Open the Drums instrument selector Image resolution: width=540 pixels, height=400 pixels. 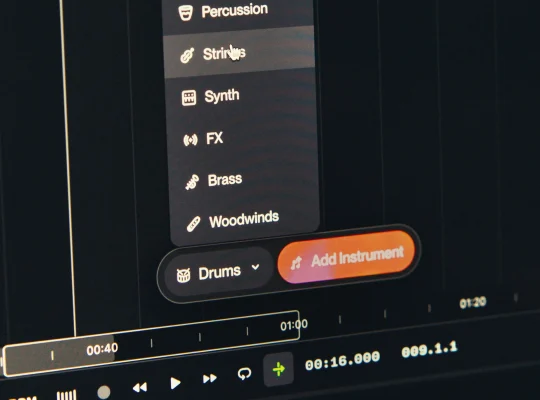tap(218, 273)
